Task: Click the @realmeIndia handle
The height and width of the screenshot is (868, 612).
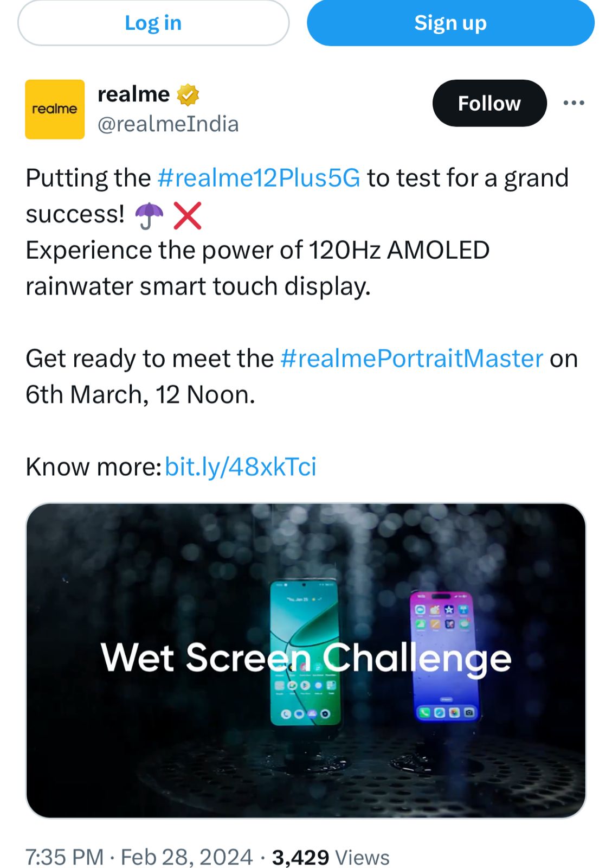Action: 168,124
